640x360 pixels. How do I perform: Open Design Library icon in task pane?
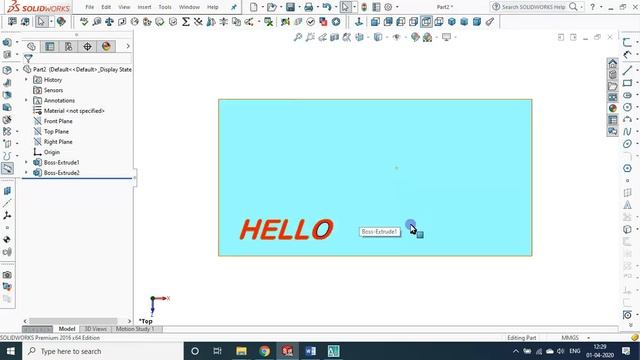pos(613,75)
